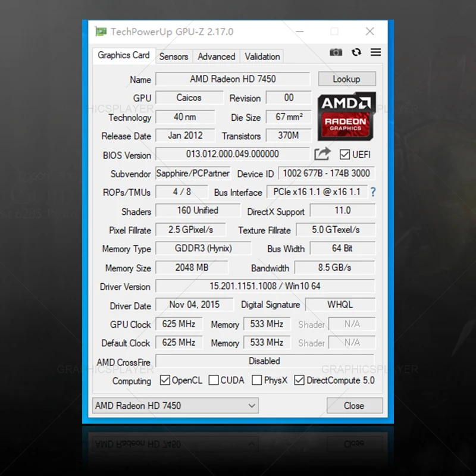Click the ROPs/TMUs field 4 / 8

(x=182, y=192)
